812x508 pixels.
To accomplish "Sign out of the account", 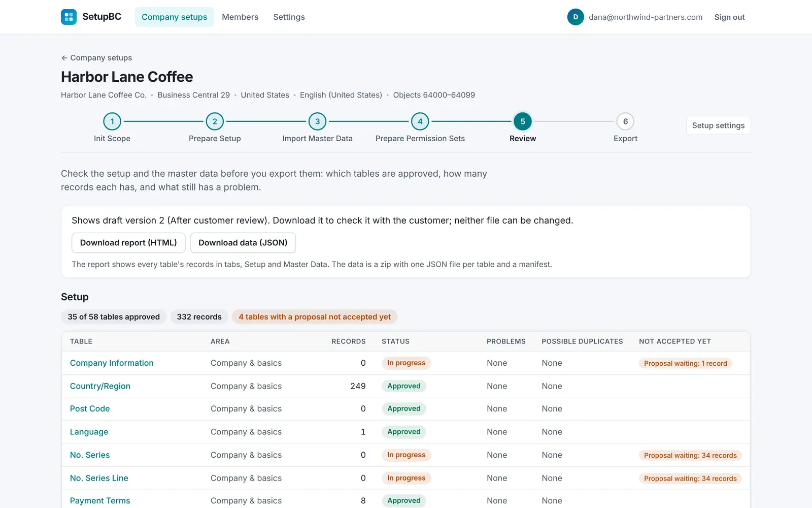I will coord(729,17).
